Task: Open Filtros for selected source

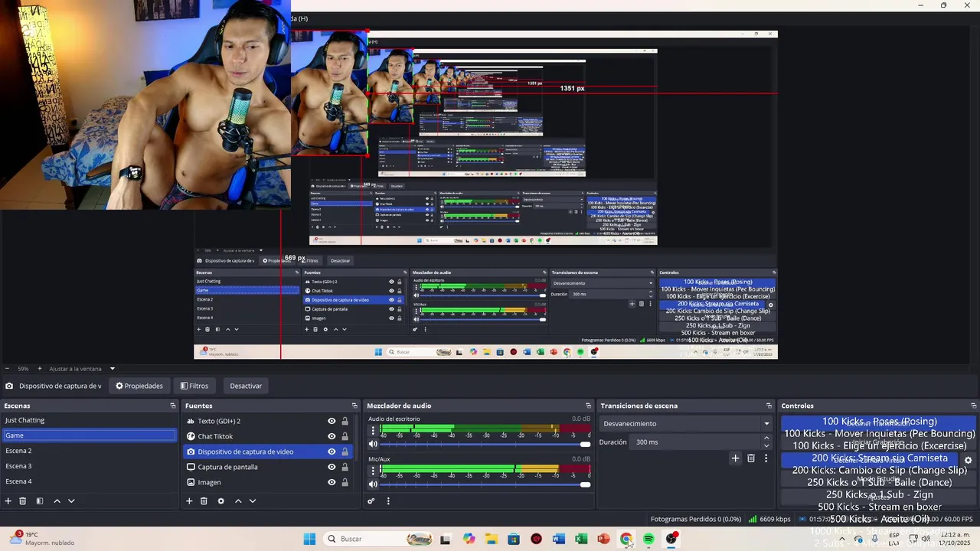Action: pyautogui.click(x=194, y=386)
